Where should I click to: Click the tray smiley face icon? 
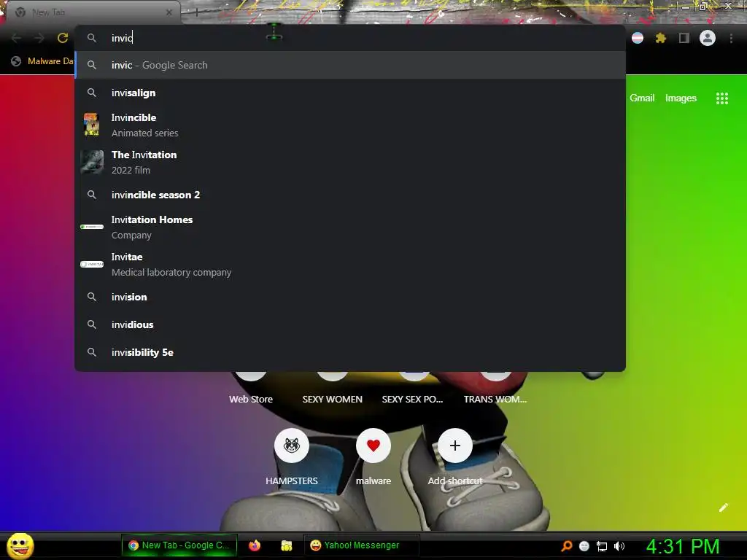[x=584, y=546]
